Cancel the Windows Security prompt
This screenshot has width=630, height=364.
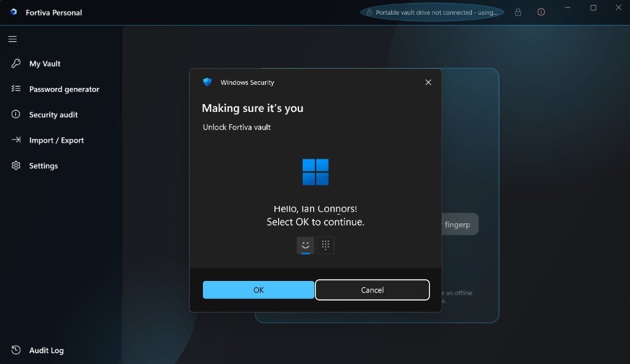tap(372, 290)
